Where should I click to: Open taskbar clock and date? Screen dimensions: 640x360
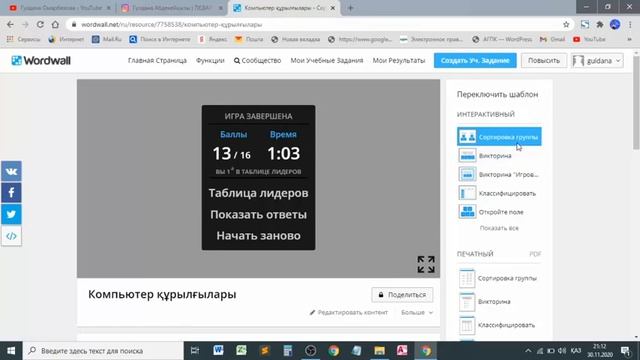600,351
